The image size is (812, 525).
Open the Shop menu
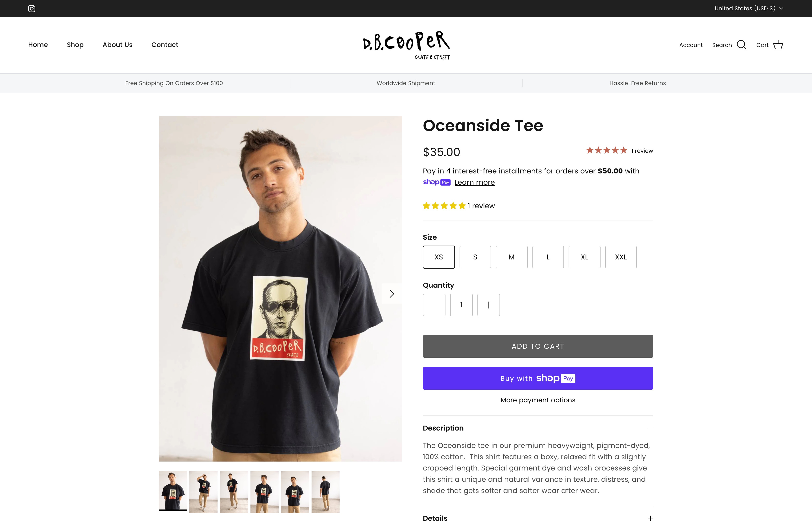point(75,45)
